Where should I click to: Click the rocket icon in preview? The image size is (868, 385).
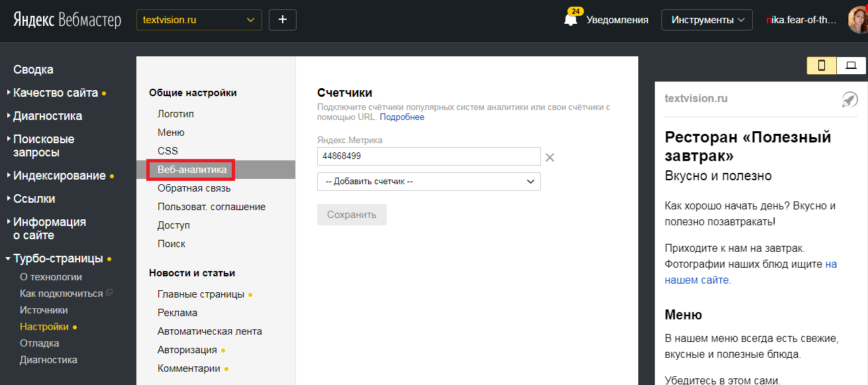[849, 99]
